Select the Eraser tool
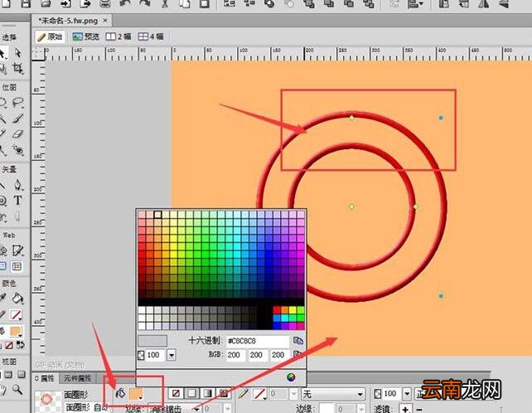This screenshot has width=532, height=413. coord(17,134)
